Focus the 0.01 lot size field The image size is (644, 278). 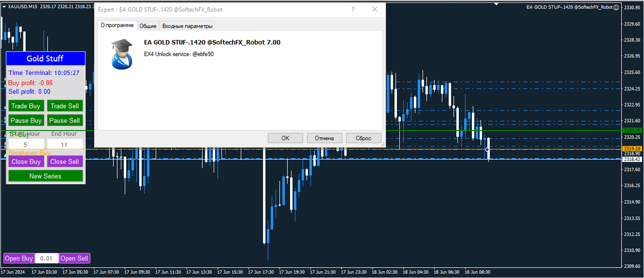click(46, 258)
